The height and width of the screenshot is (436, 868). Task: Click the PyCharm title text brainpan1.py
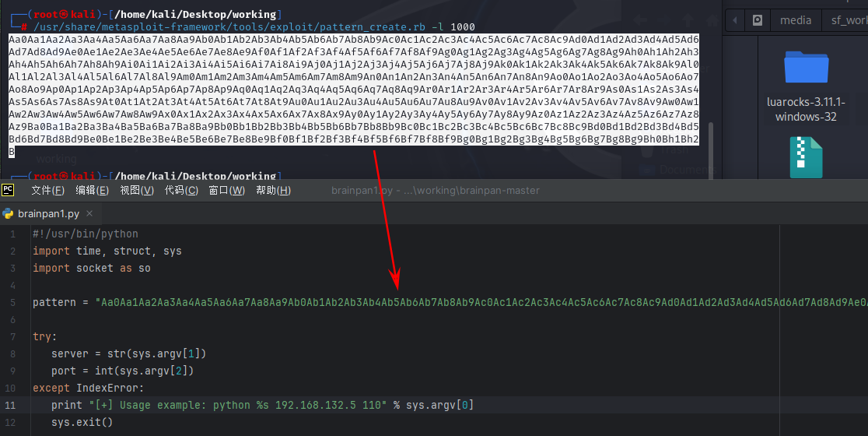pyautogui.click(x=362, y=191)
